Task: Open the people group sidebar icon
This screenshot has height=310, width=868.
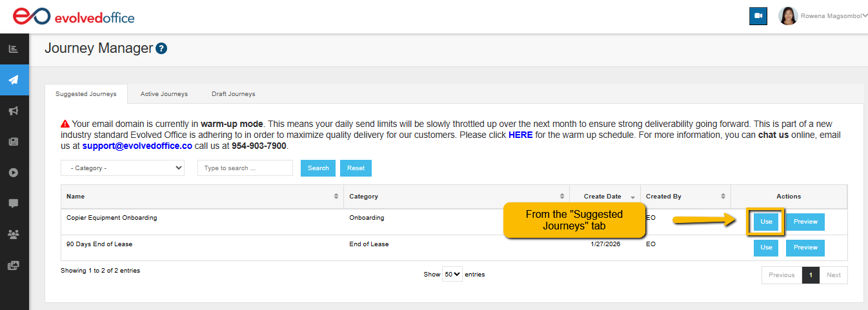Action: (x=14, y=234)
